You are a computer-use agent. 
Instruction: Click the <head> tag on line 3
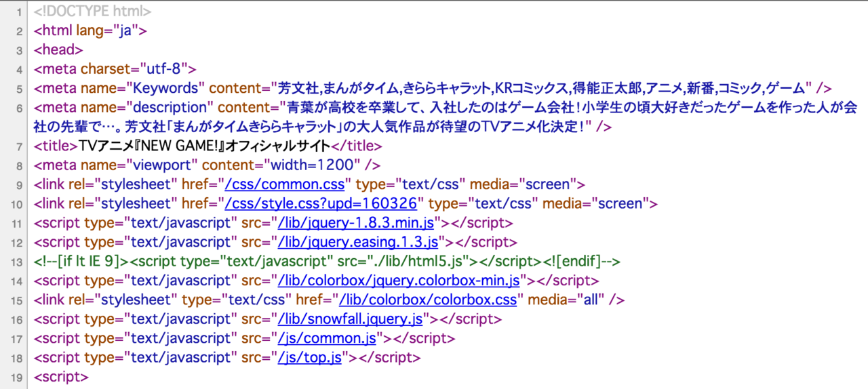[x=58, y=49]
